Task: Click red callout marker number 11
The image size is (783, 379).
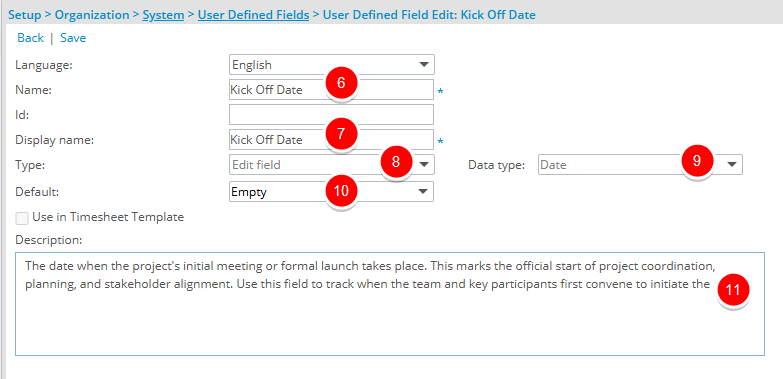Action: pyautogui.click(x=733, y=291)
